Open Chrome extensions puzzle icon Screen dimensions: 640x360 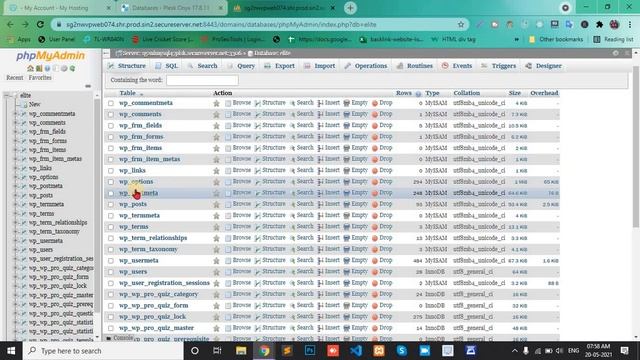coord(599,24)
